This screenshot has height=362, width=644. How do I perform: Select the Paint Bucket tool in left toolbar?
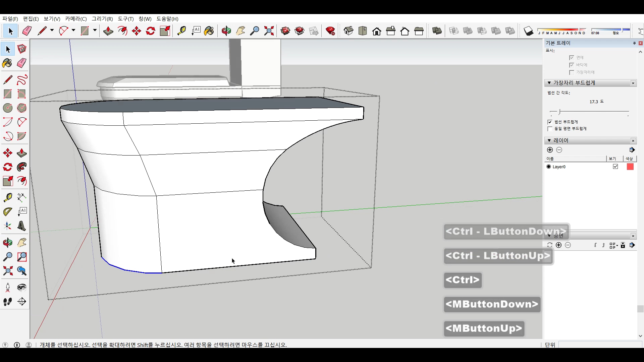click(7, 63)
